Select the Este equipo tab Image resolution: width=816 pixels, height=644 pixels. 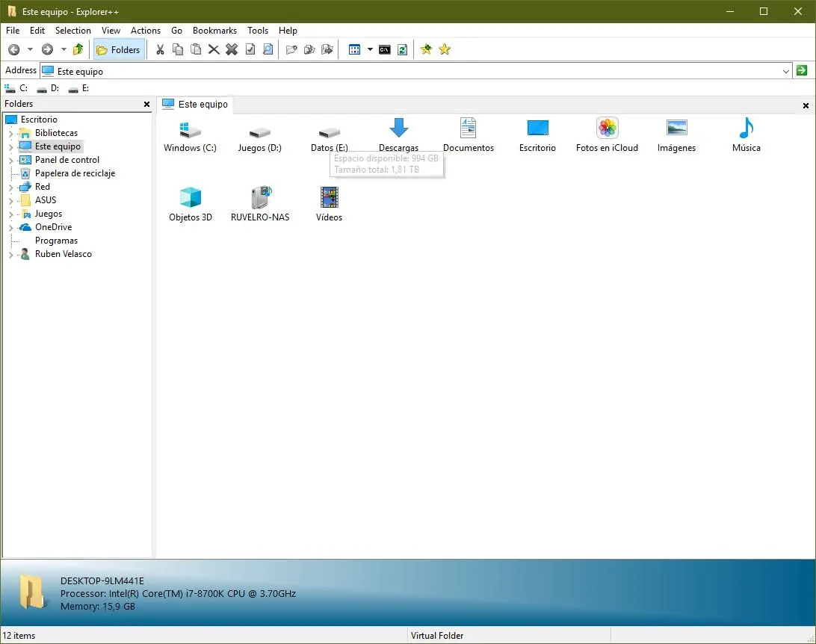[x=195, y=105]
